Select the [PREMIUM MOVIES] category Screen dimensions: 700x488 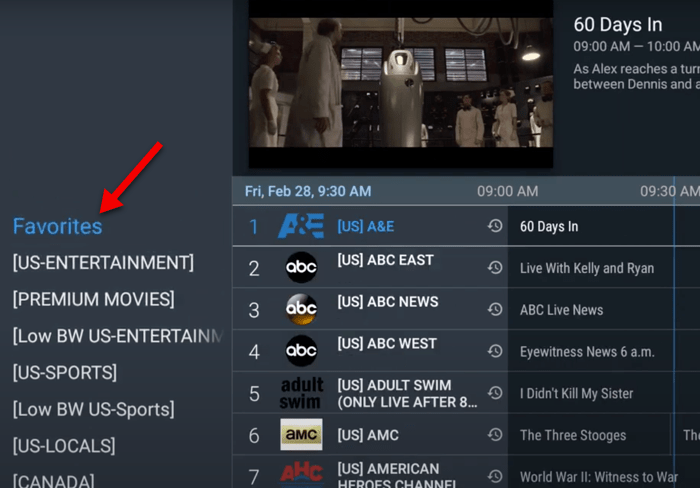tap(93, 299)
